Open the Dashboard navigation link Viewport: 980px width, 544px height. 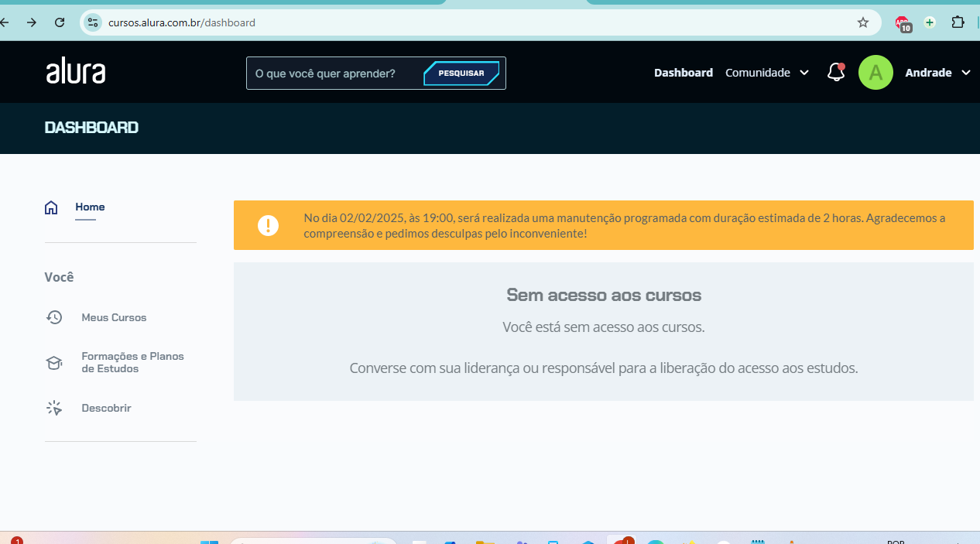[x=684, y=73]
